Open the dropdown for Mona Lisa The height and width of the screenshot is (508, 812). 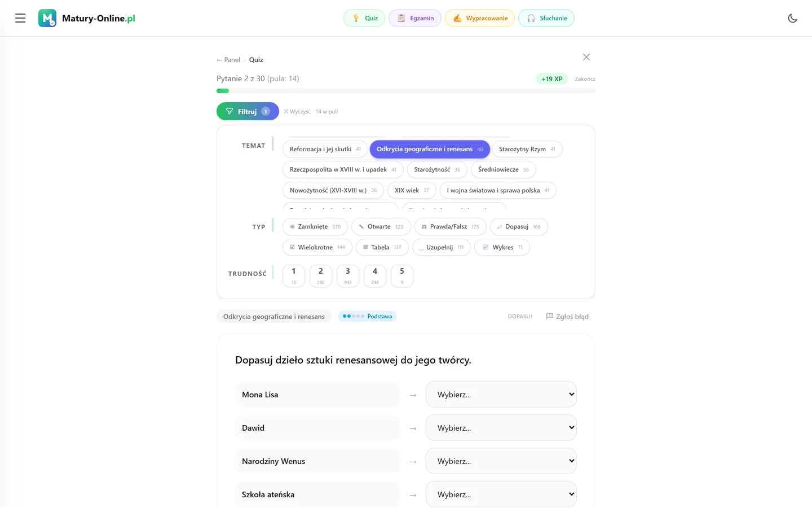pyautogui.click(x=501, y=395)
